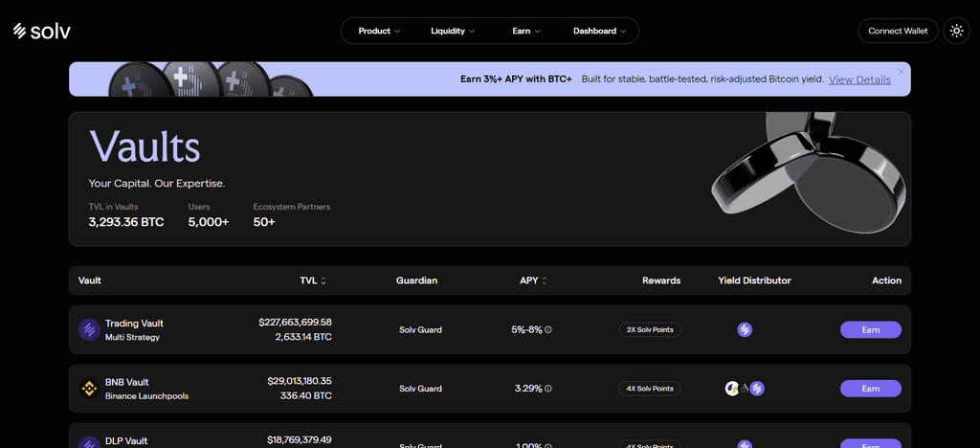Click the DLP Vault name
Image resolution: width=980 pixels, height=448 pixels.
coord(125,440)
